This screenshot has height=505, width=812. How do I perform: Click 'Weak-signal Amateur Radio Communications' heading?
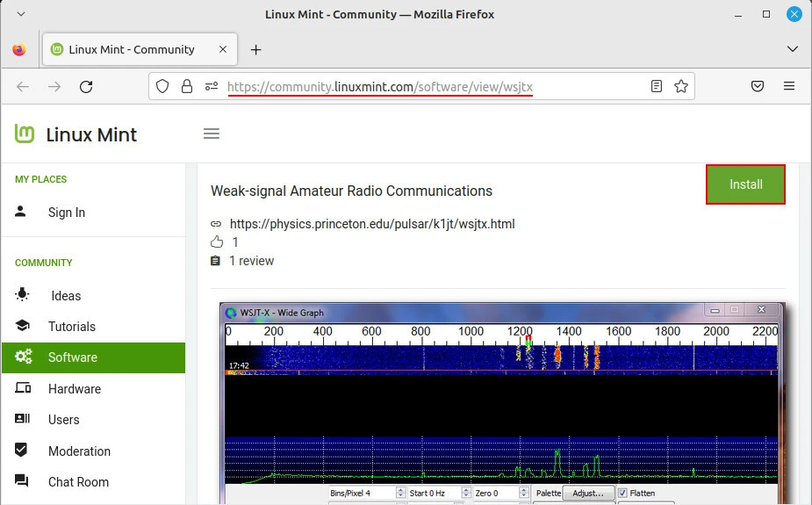(351, 191)
